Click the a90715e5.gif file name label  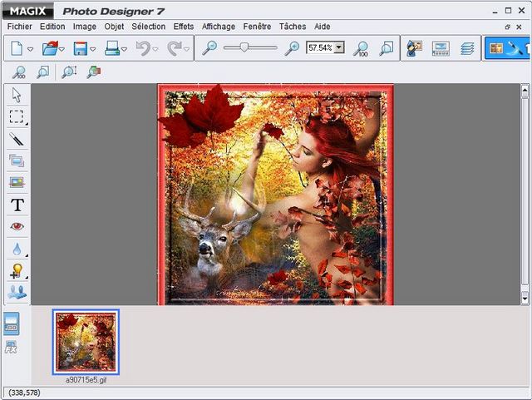click(86, 380)
